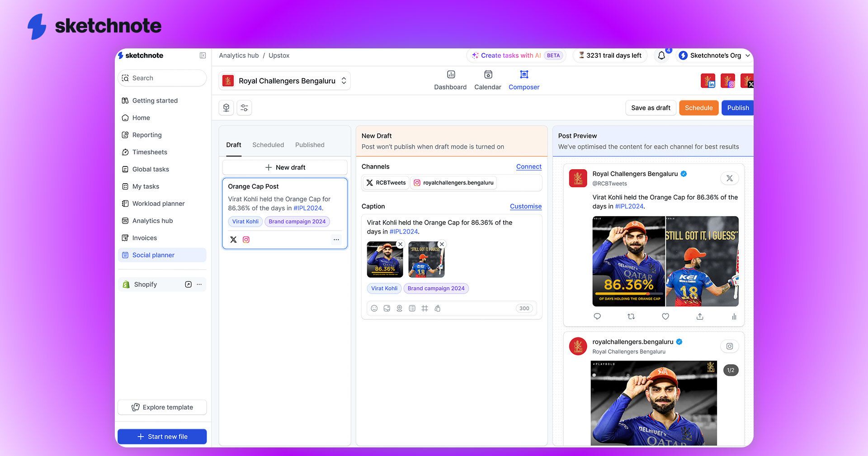The image size is (868, 456).
Task: Click the reply icon in X preview
Action: 597,317
